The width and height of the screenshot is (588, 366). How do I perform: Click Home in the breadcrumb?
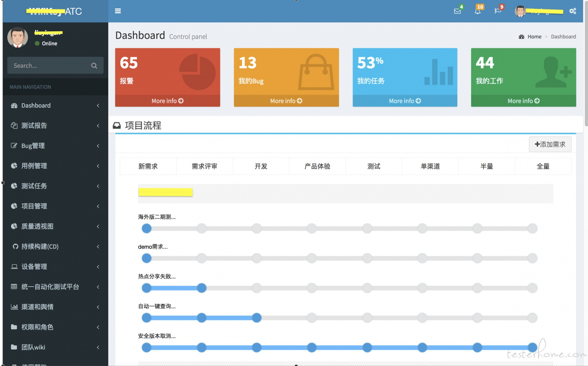coord(534,37)
